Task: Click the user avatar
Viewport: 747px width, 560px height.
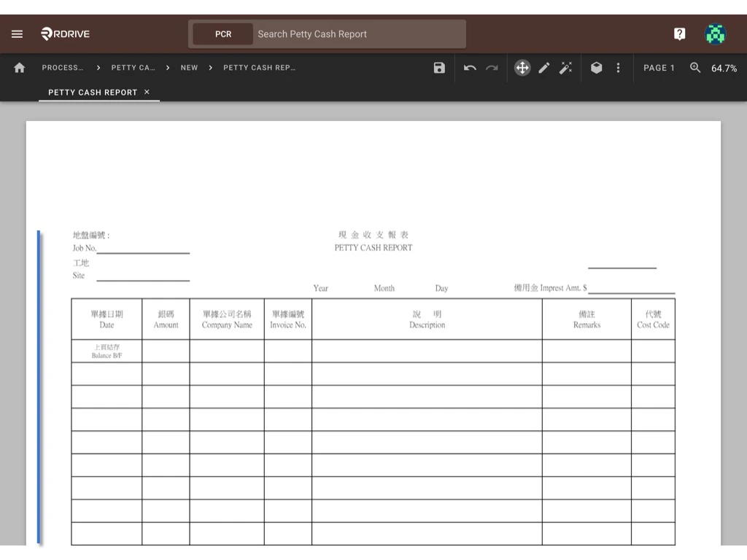Action: coord(715,34)
